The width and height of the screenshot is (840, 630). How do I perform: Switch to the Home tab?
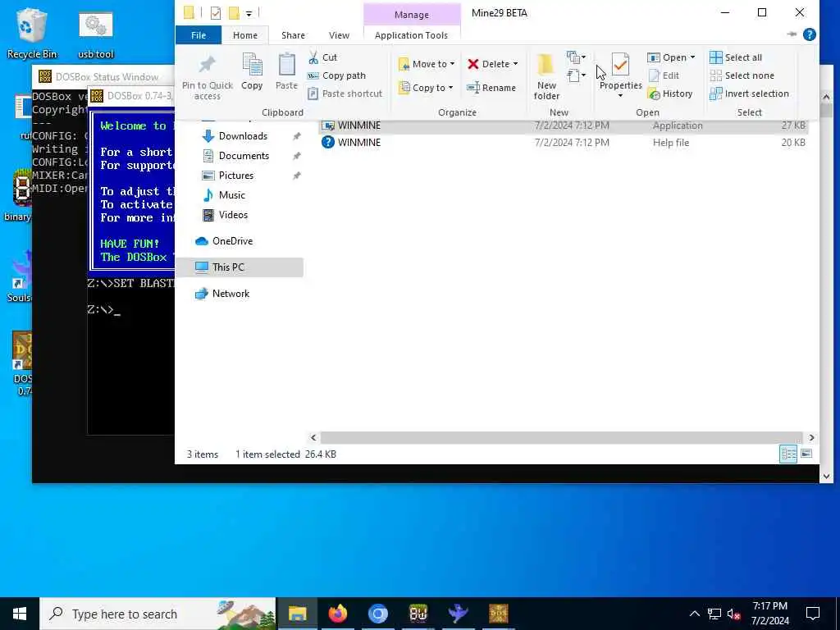click(244, 35)
